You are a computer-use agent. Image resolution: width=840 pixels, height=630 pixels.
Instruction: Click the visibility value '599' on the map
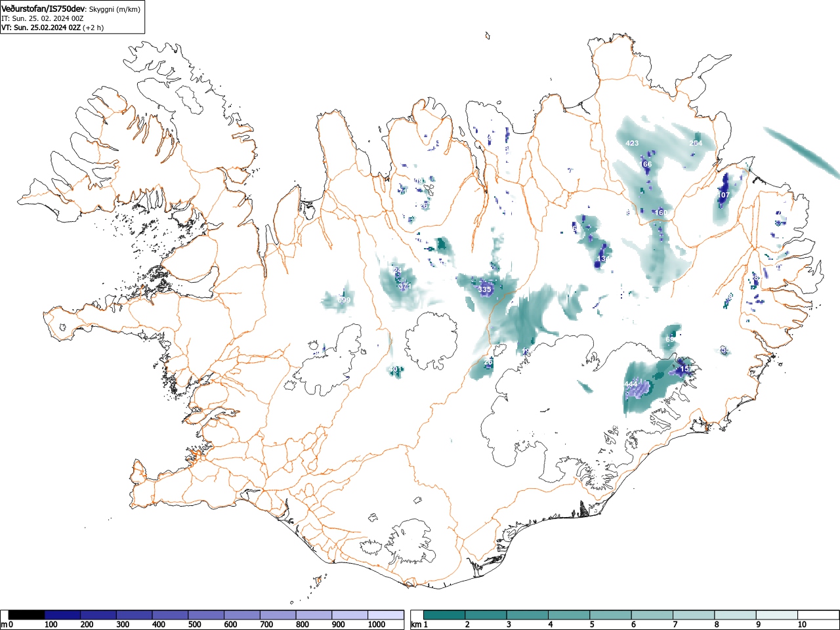tap(344, 300)
